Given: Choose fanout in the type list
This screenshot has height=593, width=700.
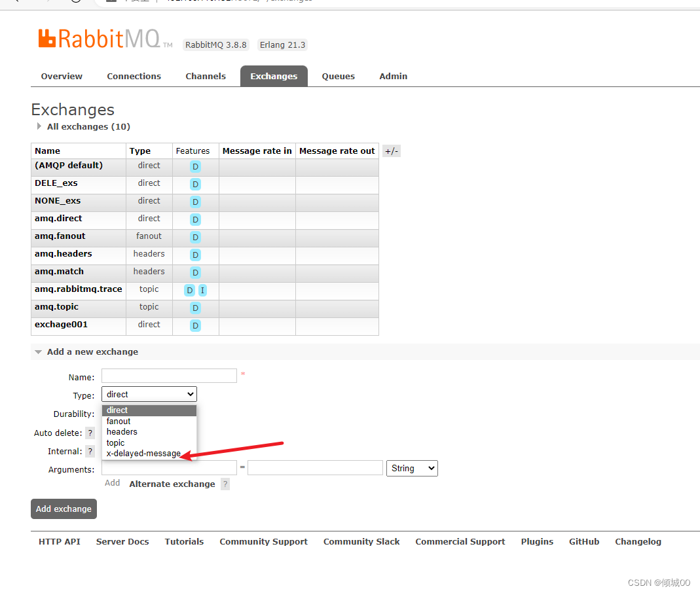Looking at the screenshot, I should click(149, 422).
